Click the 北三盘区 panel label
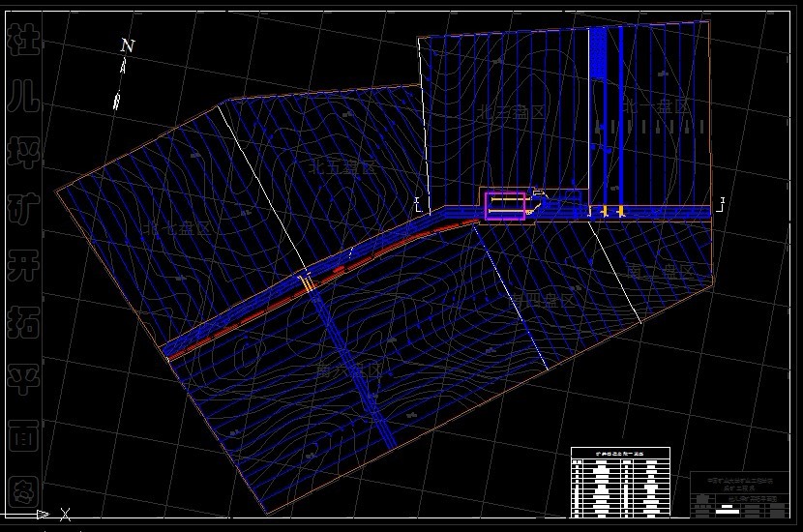Image resolution: width=803 pixels, height=532 pixels. pos(511,112)
